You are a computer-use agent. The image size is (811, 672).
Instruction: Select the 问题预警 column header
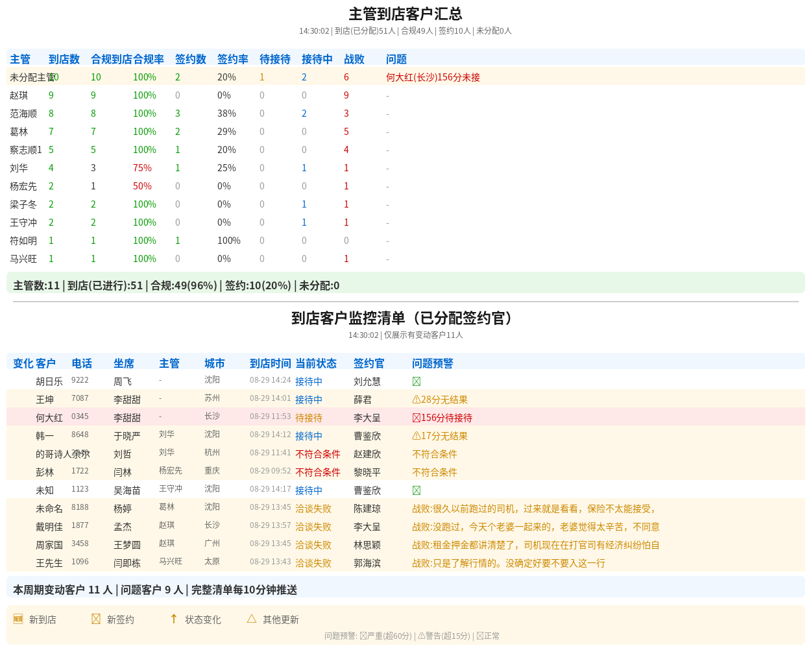(433, 363)
